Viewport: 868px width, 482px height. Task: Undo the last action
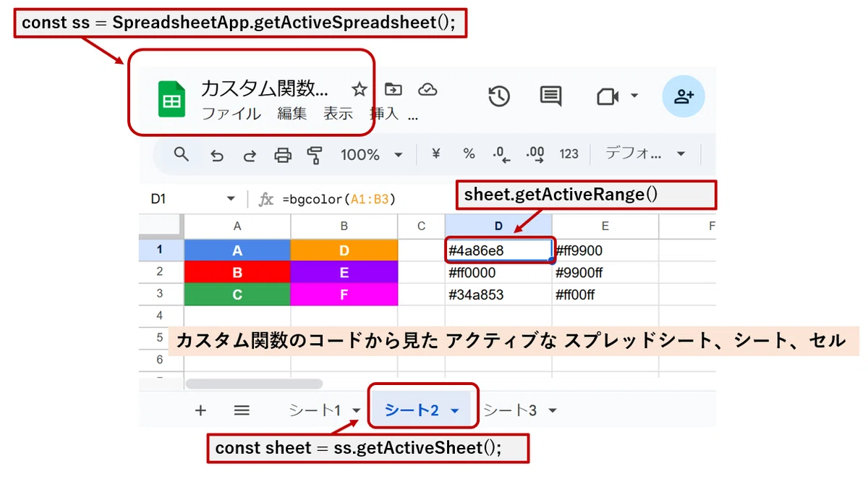[216, 155]
